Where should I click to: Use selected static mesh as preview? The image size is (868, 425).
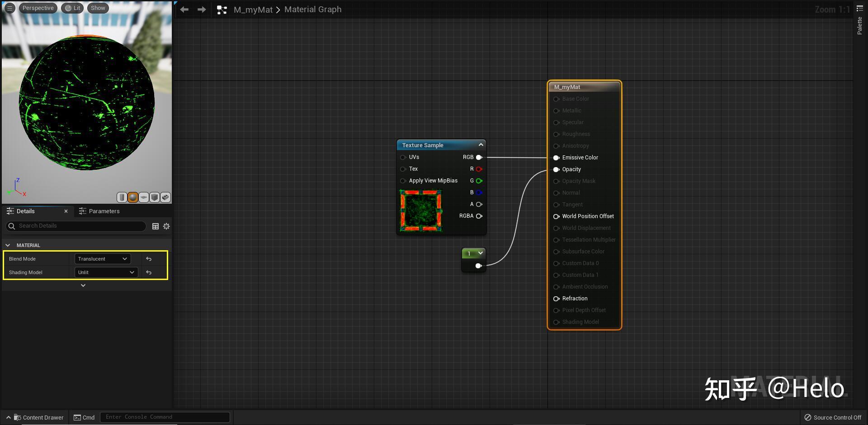pyautogui.click(x=165, y=197)
